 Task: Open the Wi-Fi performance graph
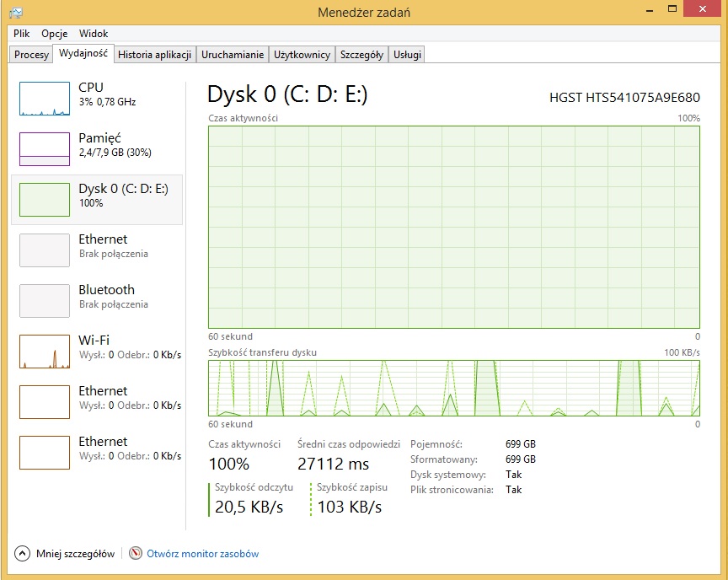(45, 352)
